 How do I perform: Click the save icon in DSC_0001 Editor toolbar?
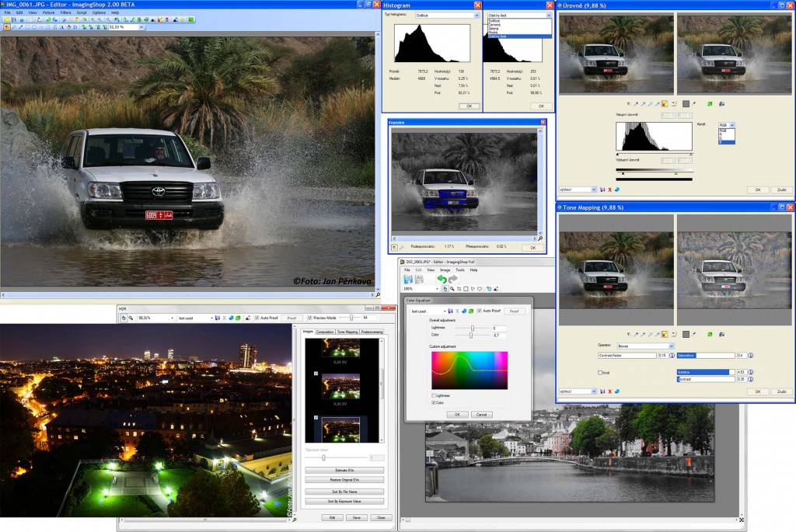pyautogui.click(x=408, y=279)
